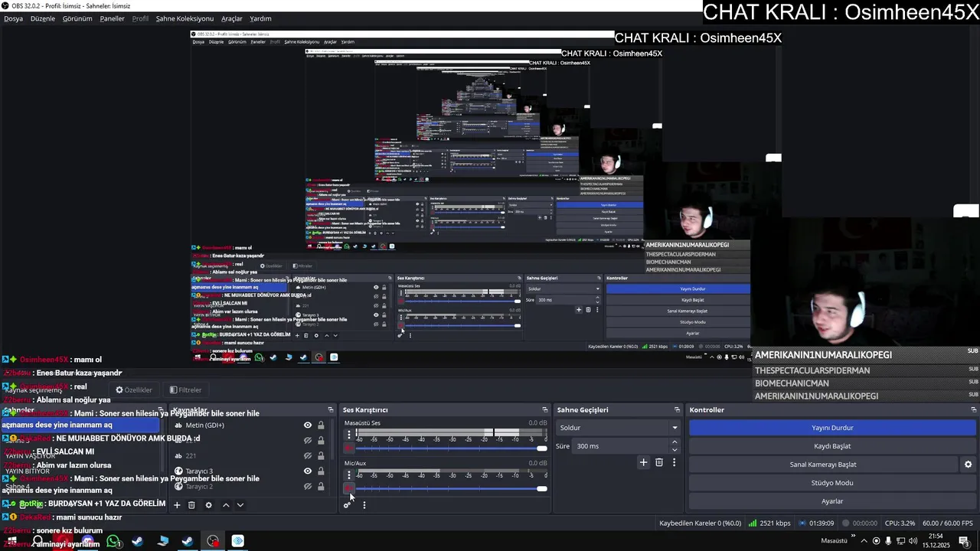Open Masaüstü Ses options three-dot menu
Screen dimensions: 980x551
tap(349, 435)
